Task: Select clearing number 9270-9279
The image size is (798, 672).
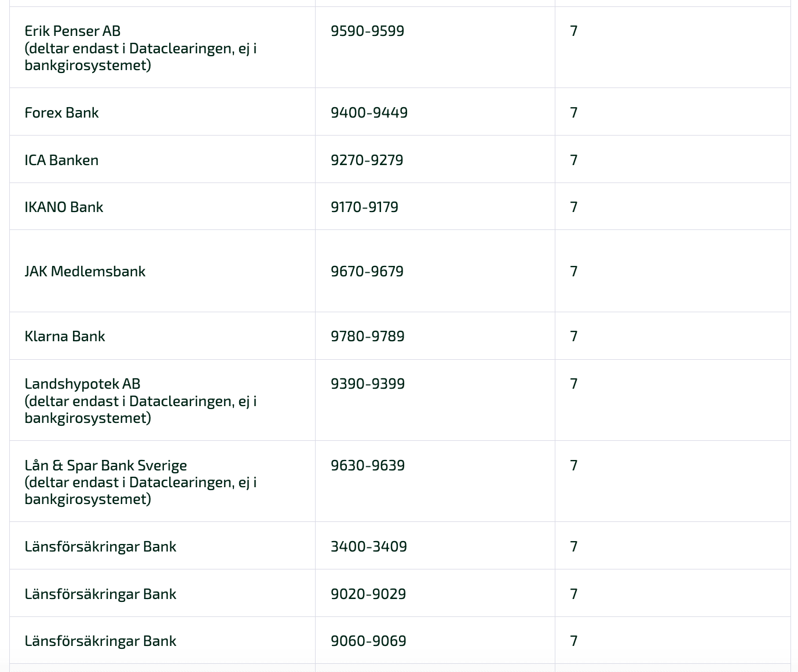Action: [x=367, y=160]
